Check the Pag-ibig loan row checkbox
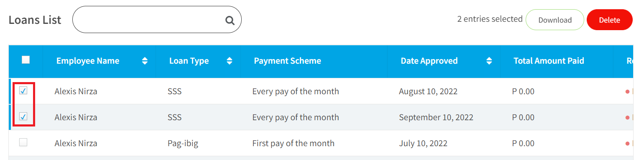The height and width of the screenshot is (160, 644). click(23, 142)
